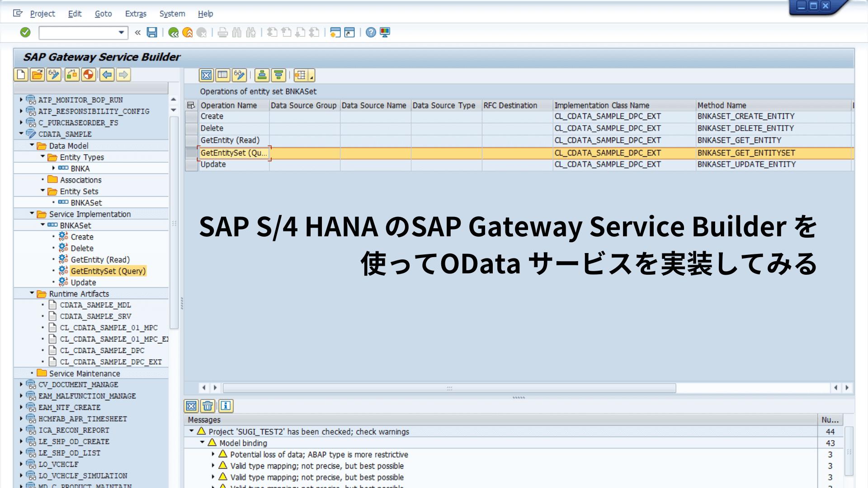Image resolution: width=868 pixels, height=488 pixels.
Task: Click the Find Next binoculars icon
Action: [251, 32]
